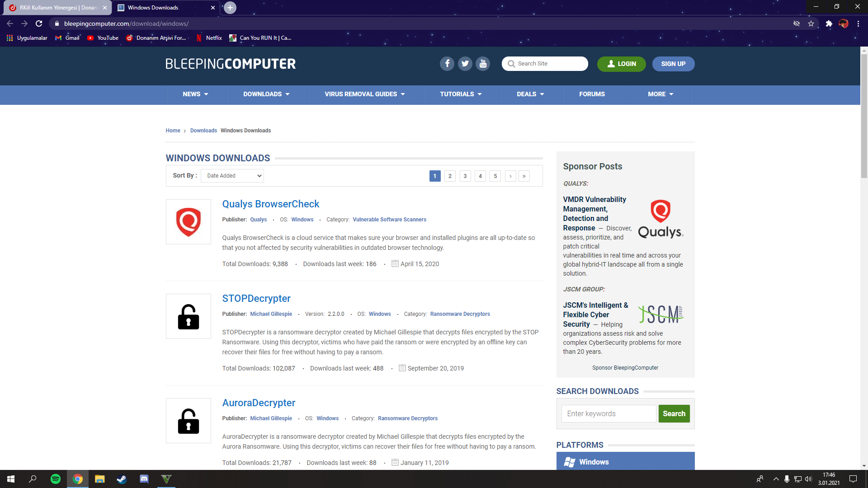Expand the DEALS menu
Image resolution: width=868 pixels, height=488 pixels.
pos(531,94)
